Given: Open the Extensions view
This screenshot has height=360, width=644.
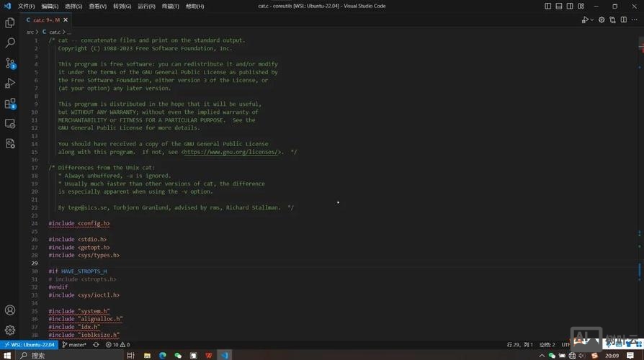Looking at the screenshot, I should [10, 104].
